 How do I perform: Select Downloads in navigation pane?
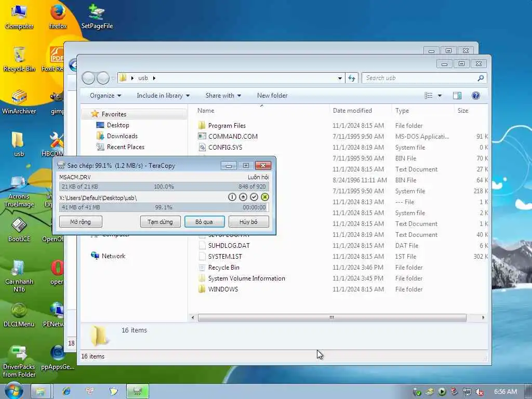[122, 136]
